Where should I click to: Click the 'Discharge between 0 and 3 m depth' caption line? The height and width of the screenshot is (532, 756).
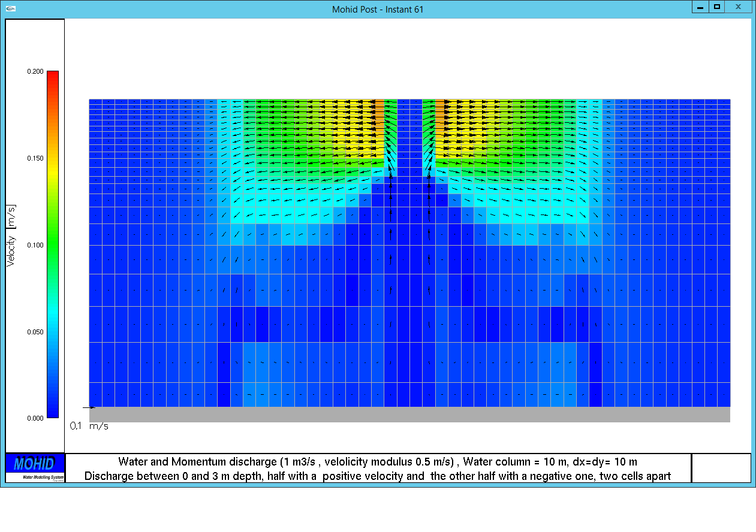[x=378, y=476]
